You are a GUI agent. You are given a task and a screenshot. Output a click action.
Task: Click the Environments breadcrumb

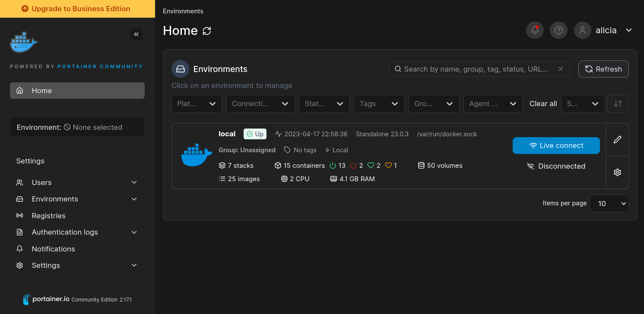click(x=183, y=11)
